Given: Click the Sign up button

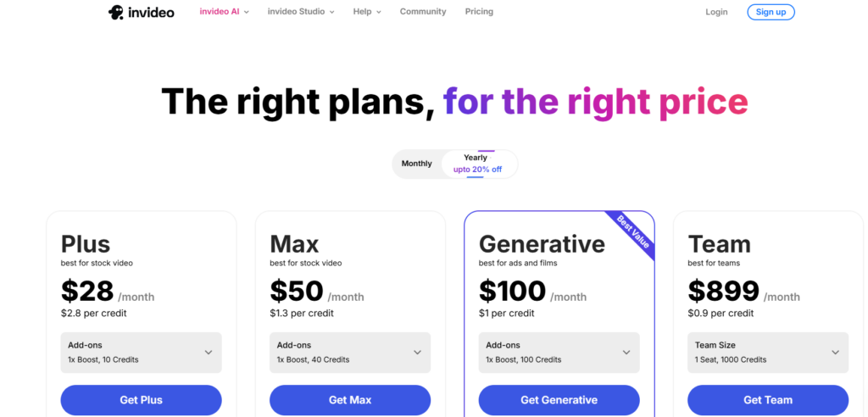Looking at the screenshot, I should pyautogui.click(x=771, y=12).
